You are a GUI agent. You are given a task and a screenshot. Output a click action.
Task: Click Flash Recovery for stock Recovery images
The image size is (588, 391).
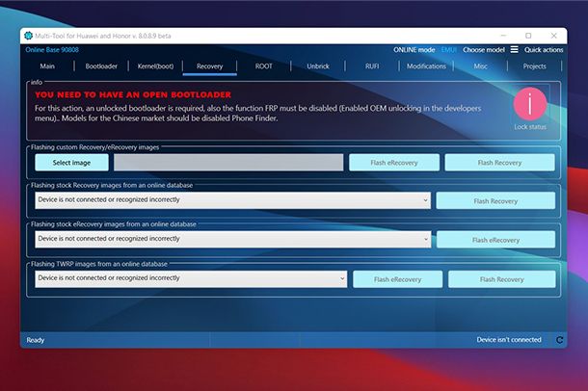[x=495, y=201]
